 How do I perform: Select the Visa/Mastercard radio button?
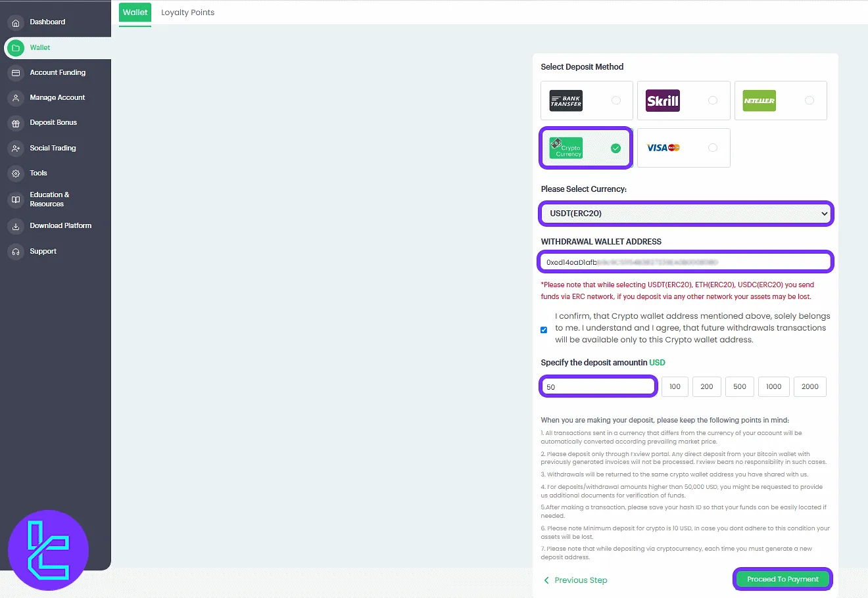pos(713,148)
